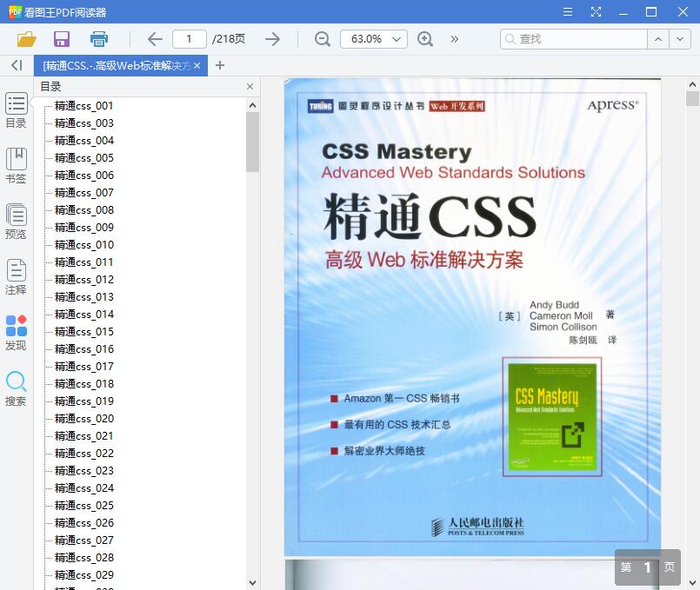Select outline entry 精通css_009
700x590 pixels.
(84, 228)
